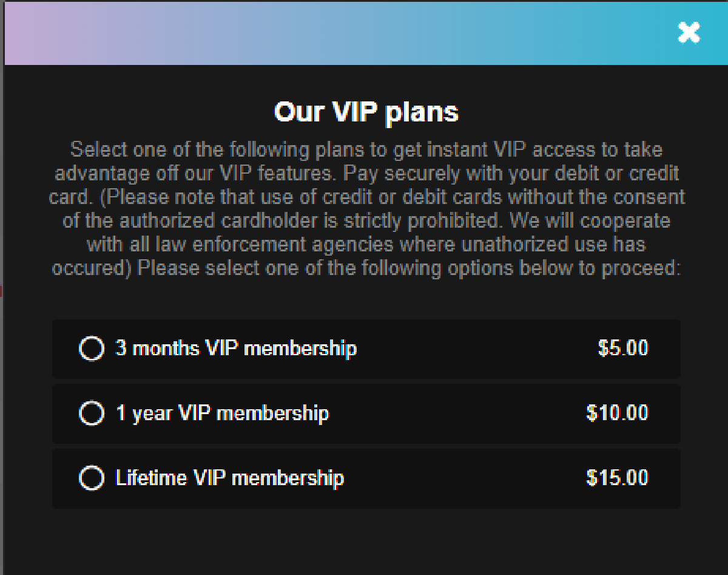This screenshot has width=728, height=575.
Task: Click the $5.00 price
Action: (x=623, y=349)
